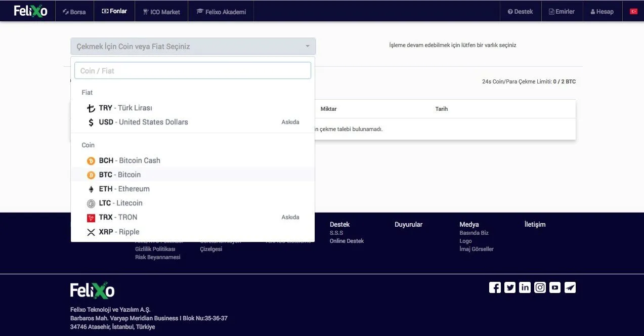Open the Twitter social icon in footer
This screenshot has height=336, width=644.
tap(510, 287)
